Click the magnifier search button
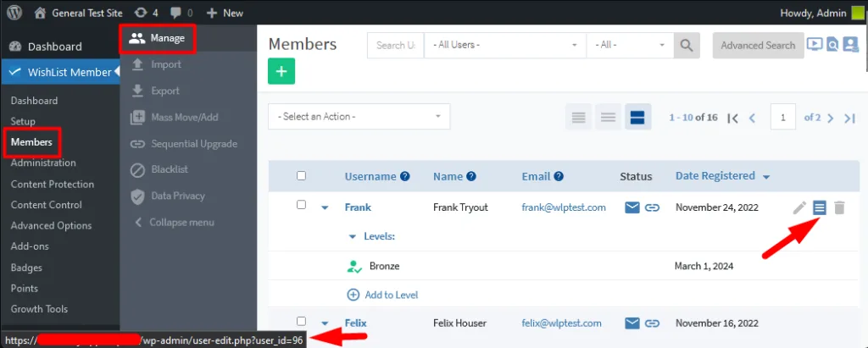Screen dimensions: 868x348 click(687, 46)
